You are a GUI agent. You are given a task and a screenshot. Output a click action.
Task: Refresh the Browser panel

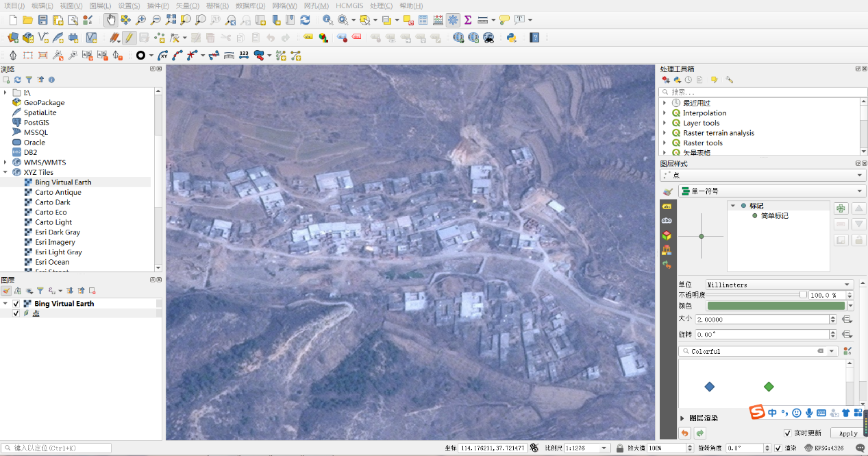[18, 80]
